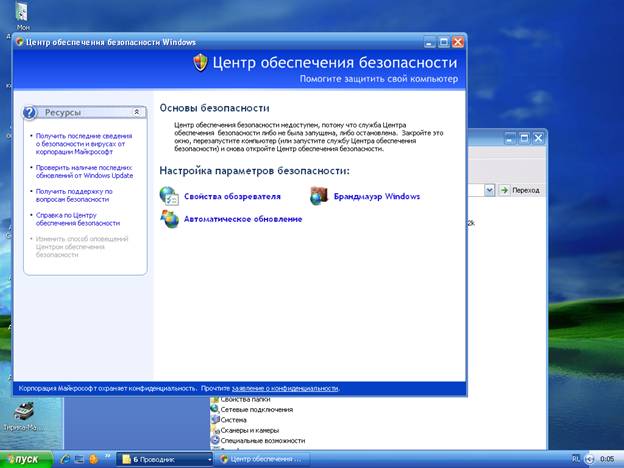Click the clock showing 0:05
Viewport: 624px width, 468px height.
point(606,459)
